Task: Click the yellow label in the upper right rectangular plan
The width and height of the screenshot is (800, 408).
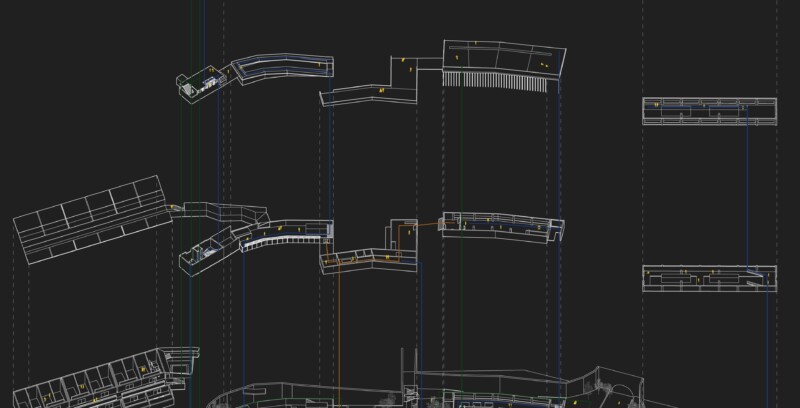Action: [x=656, y=104]
